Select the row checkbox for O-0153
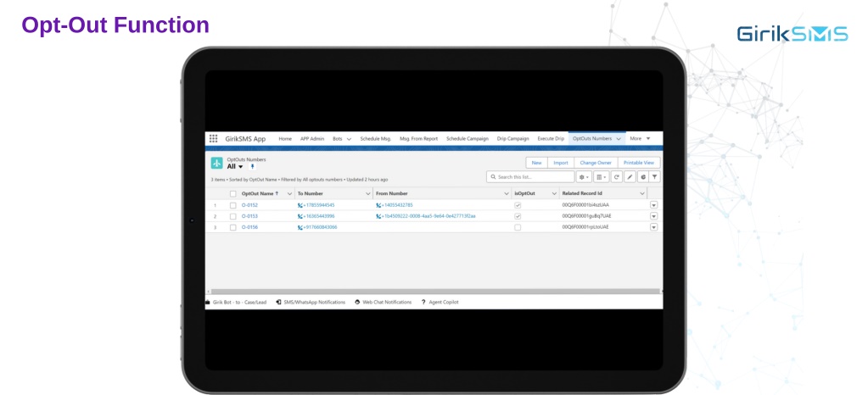Screen dimensions: 868x395 233,216
